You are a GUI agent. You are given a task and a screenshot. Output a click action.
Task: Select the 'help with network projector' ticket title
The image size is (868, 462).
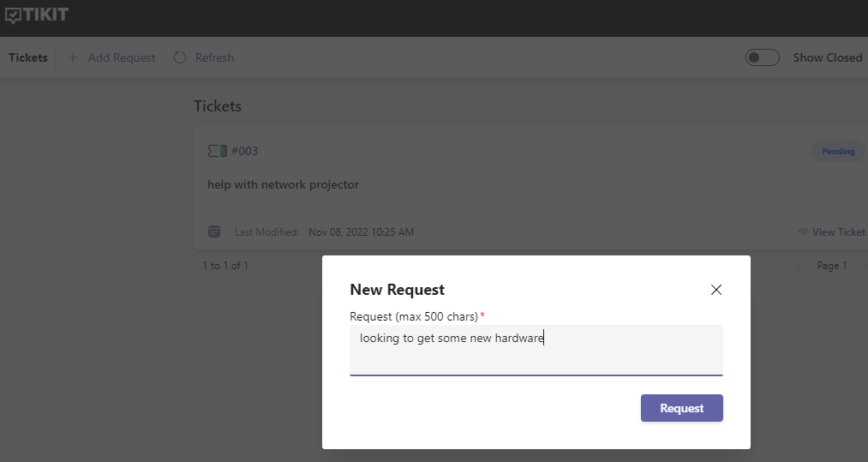point(283,184)
